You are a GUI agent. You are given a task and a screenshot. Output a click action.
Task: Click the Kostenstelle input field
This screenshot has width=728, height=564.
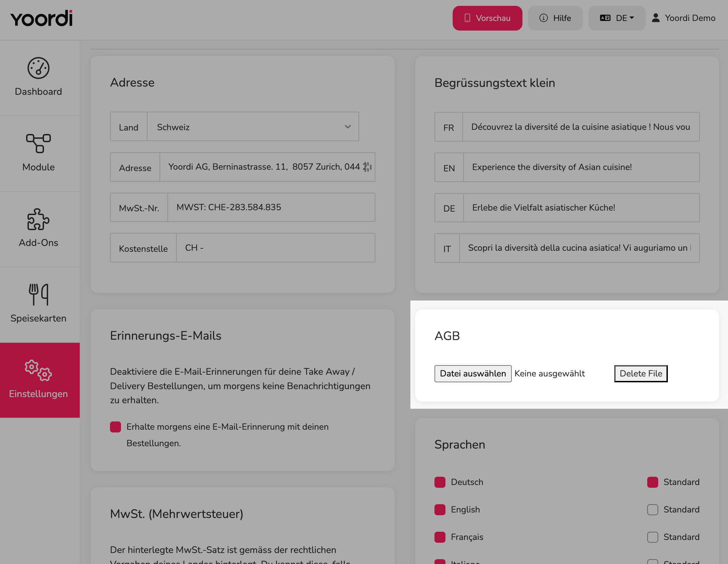pos(276,248)
